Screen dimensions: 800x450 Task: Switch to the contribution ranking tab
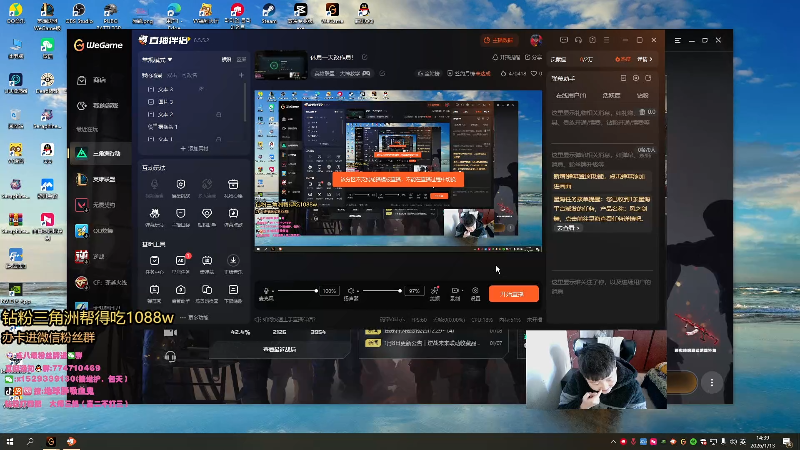pos(611,95)
